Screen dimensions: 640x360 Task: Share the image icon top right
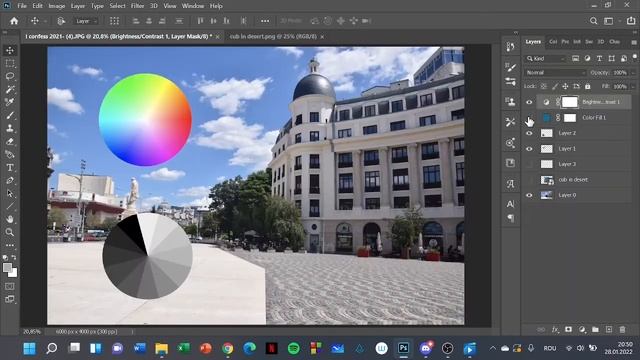tap(631, 21)
